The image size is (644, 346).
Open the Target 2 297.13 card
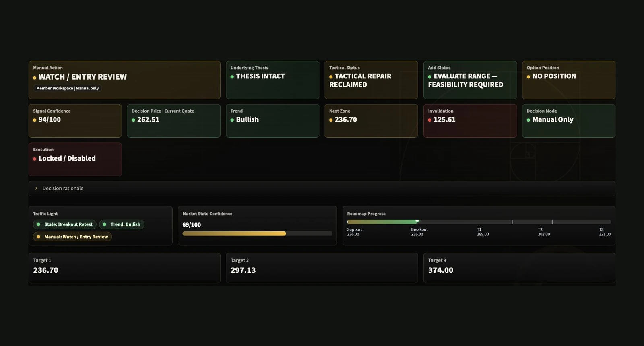click(x=322, y=268)
